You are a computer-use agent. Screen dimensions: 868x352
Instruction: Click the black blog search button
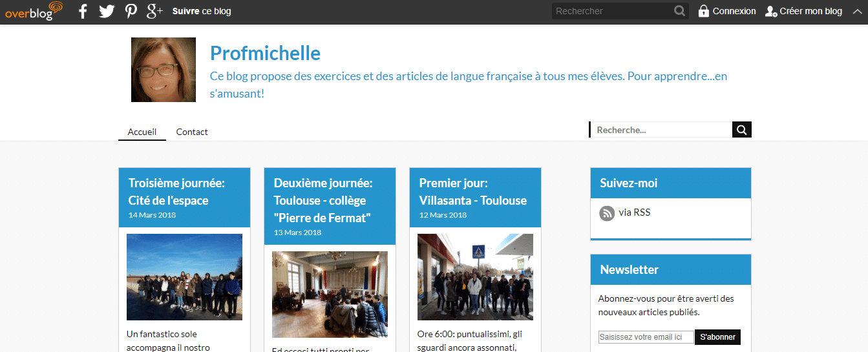pos(742,130)
